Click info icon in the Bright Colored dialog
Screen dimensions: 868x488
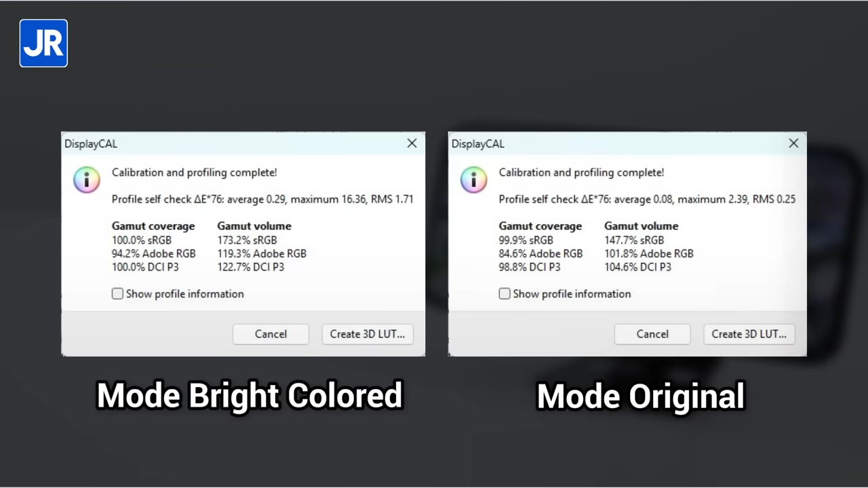[87, 180]
